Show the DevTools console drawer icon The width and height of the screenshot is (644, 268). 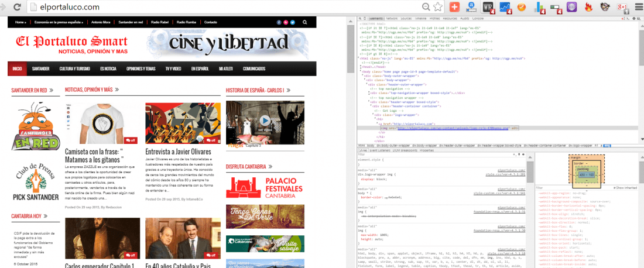pos(629,19)
